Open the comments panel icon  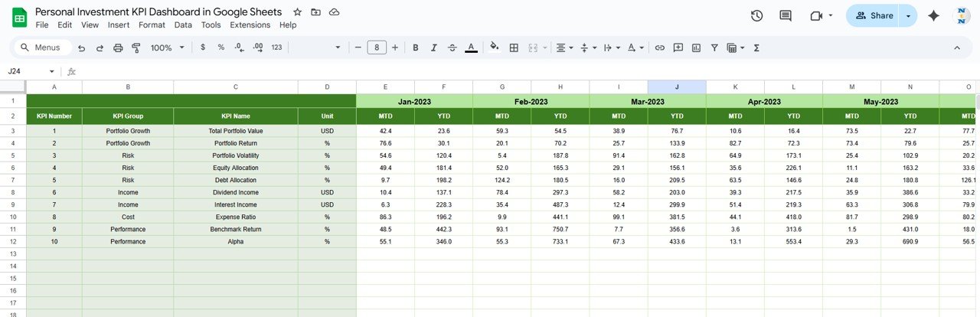point(785,15)
